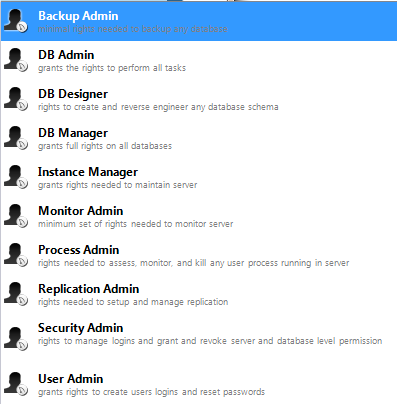Pick the DB Designer role title
Image resolution: width=397 pixels, height=404 pixels.
tap(73, 94)
